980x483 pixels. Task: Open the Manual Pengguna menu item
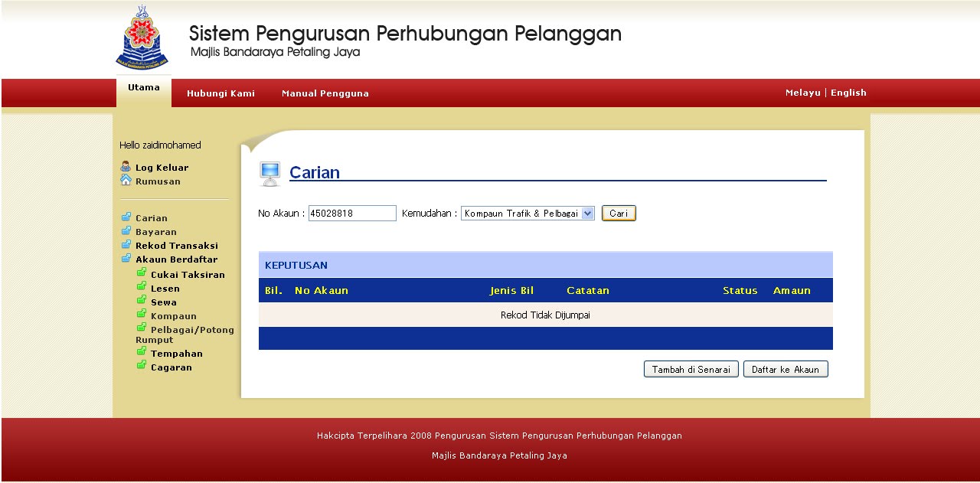point(325,93)
